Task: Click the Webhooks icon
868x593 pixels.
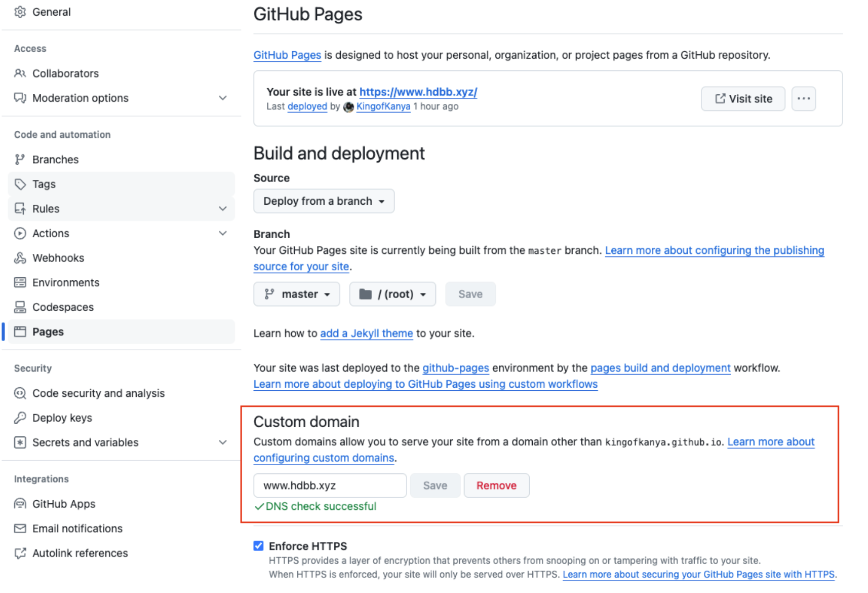Action: point(20,257)
